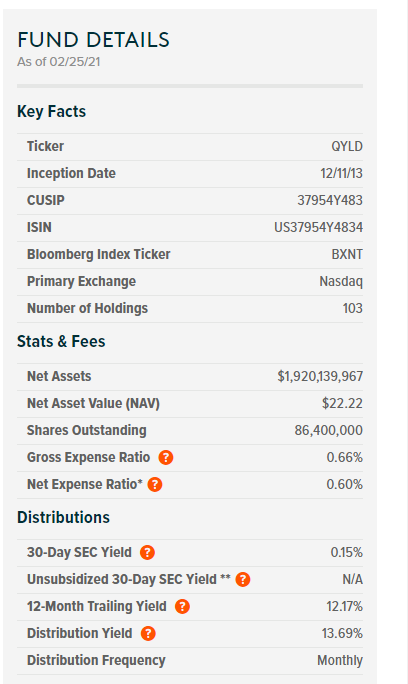Select the Distribution Frequency label
The image size is (408, 684).
96,661
